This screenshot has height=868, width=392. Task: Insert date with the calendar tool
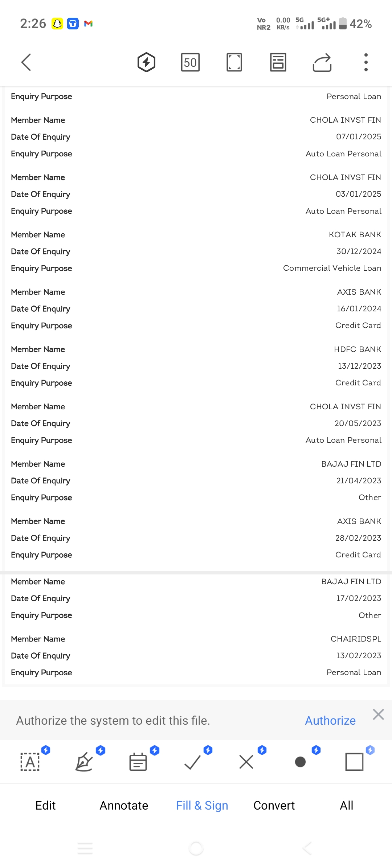pos(138,761)
